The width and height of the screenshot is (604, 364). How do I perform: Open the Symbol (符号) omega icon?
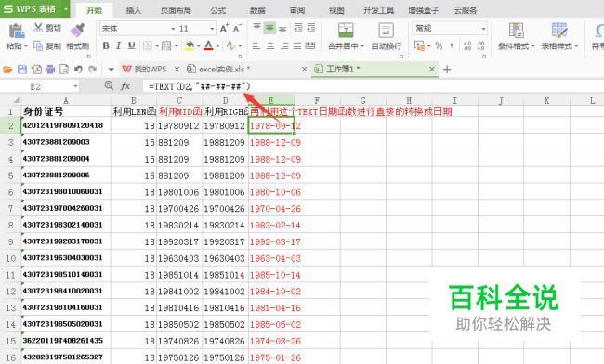pos(599,31)
